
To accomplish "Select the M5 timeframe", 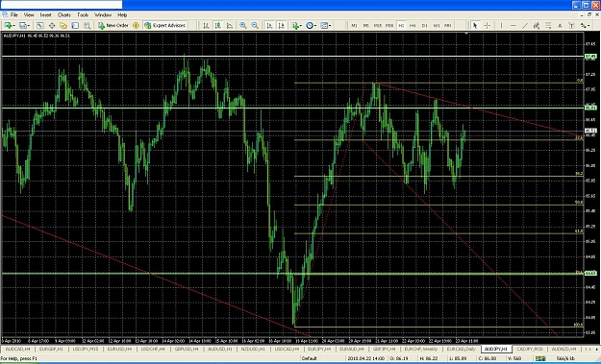I will (366, 25).
